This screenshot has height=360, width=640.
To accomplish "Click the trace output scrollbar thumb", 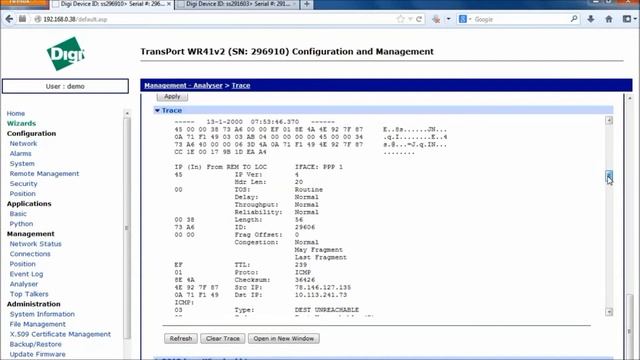I will point(609,176).
